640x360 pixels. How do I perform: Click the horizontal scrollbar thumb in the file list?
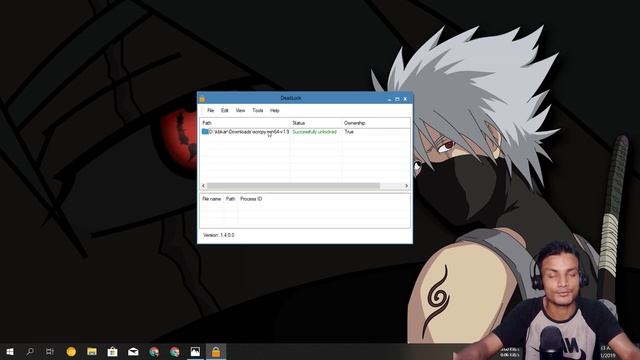point(293,186)
